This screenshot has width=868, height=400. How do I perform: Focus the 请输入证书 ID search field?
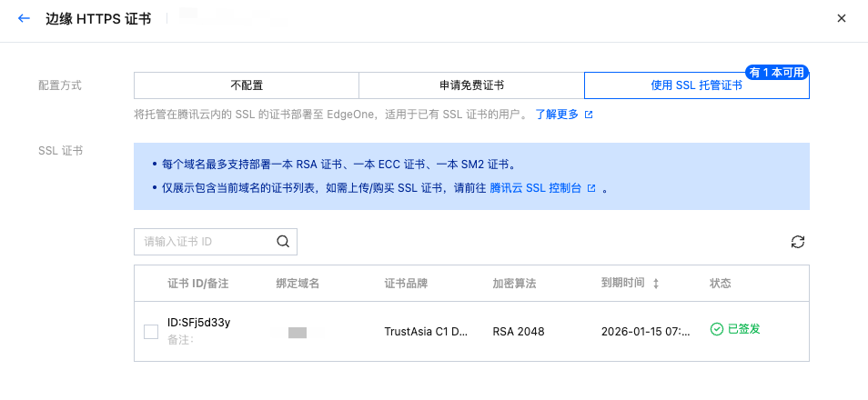[206, 242]
